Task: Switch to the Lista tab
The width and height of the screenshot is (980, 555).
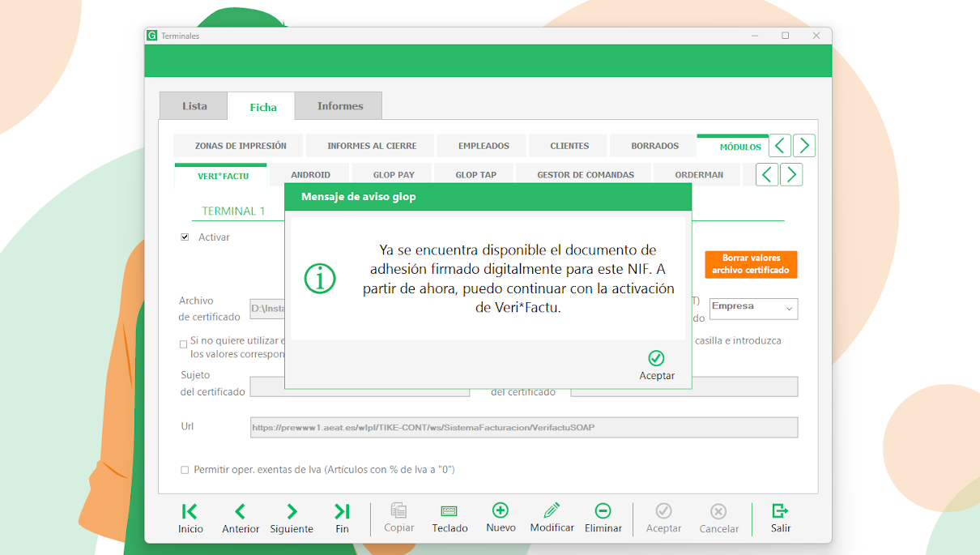Action: (x=194, y=106)
